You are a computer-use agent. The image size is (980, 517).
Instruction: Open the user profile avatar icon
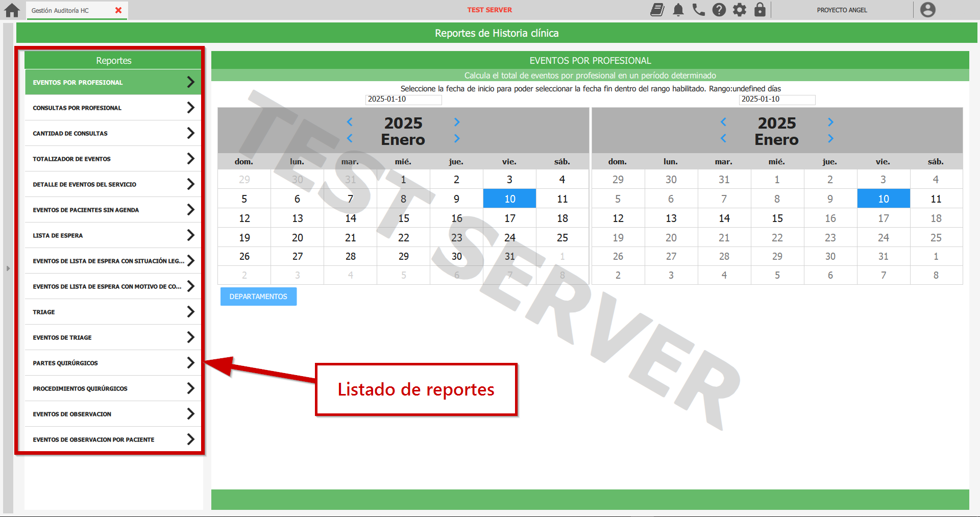point(927,10)
